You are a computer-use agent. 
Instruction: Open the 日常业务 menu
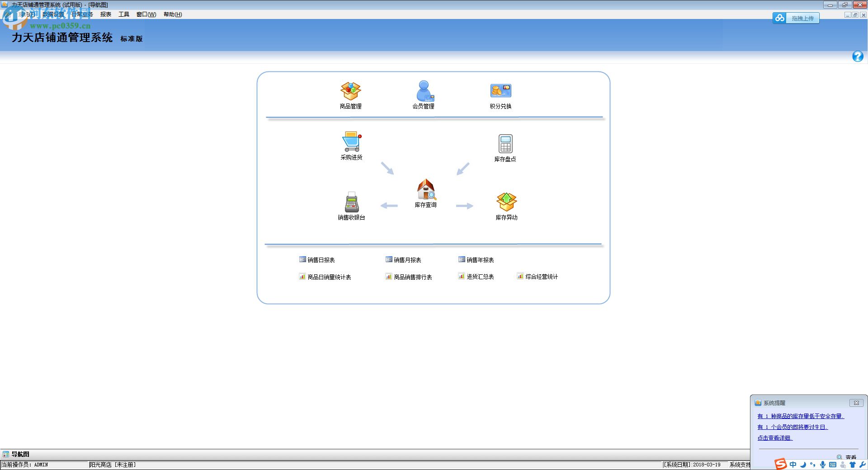(x=82, y=14)
